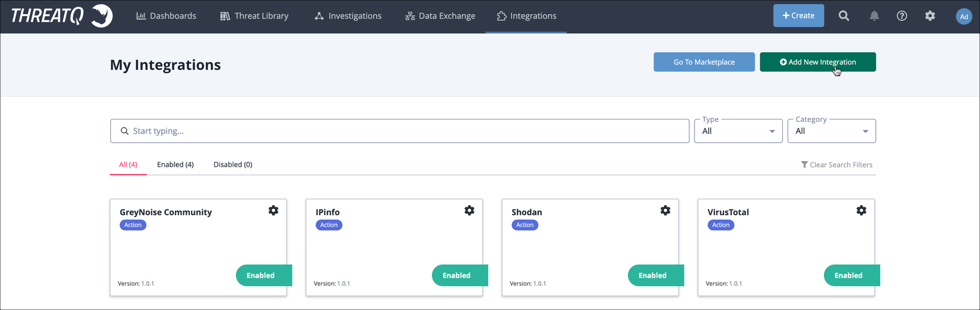980x310 pixels.
Task: Click the Action tag on Shodan
Action: 525,225
